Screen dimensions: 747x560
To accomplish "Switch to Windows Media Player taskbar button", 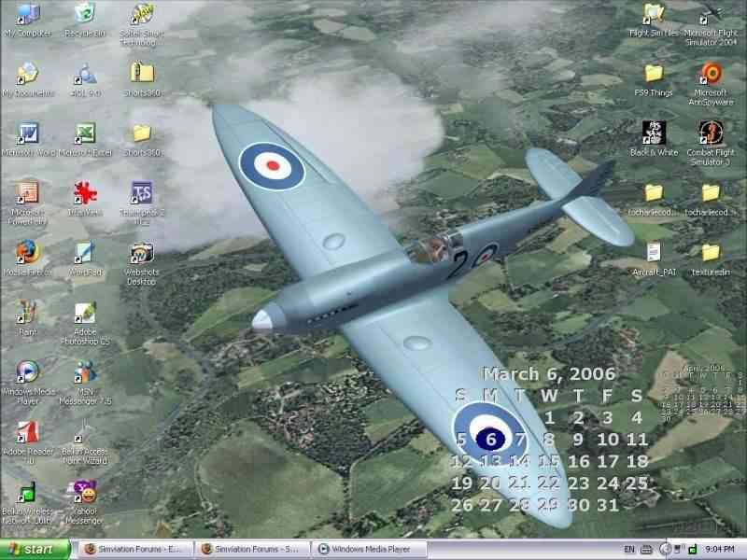I will point(369,550).
